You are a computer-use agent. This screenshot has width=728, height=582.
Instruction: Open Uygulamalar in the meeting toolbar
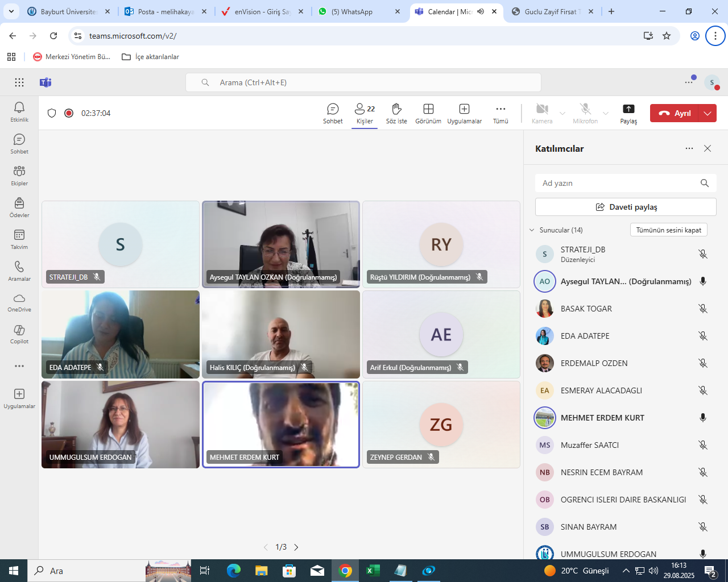pos(464,113)
